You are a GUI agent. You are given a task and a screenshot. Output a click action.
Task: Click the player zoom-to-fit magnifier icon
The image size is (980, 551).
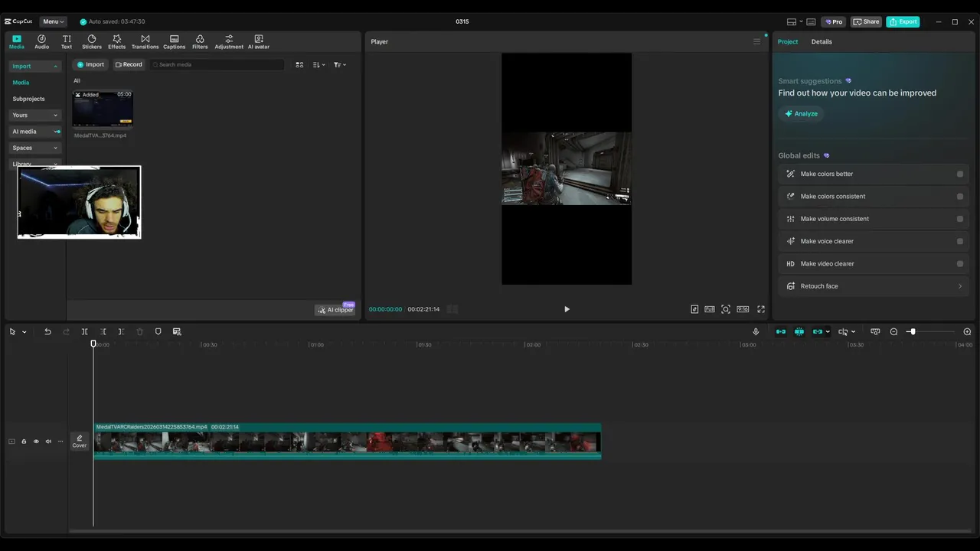[726, 309]
